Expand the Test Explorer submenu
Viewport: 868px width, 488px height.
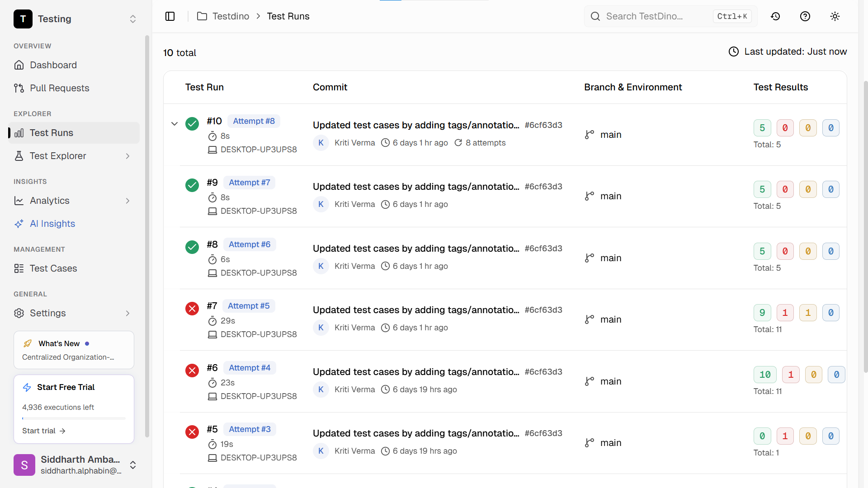pos(127,156)
